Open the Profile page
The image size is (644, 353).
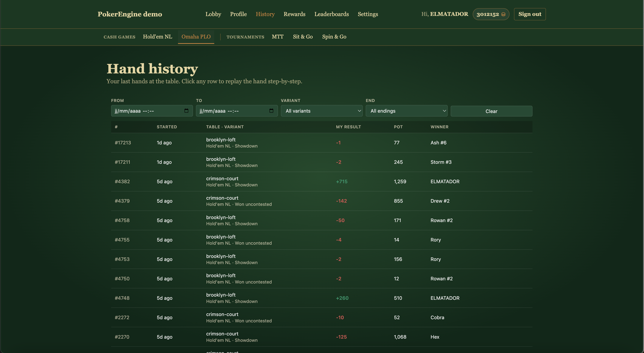point(238,14)
